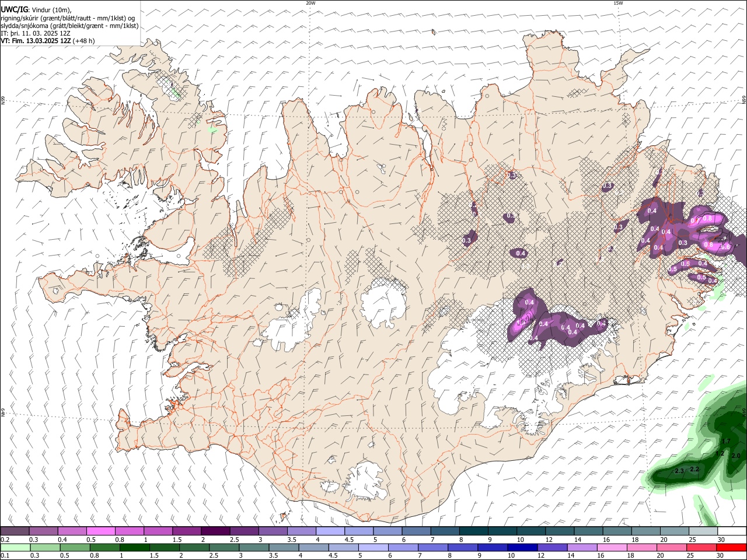
Task: Click the '2.2' rainfall value offshore
Action: [694, 468]
